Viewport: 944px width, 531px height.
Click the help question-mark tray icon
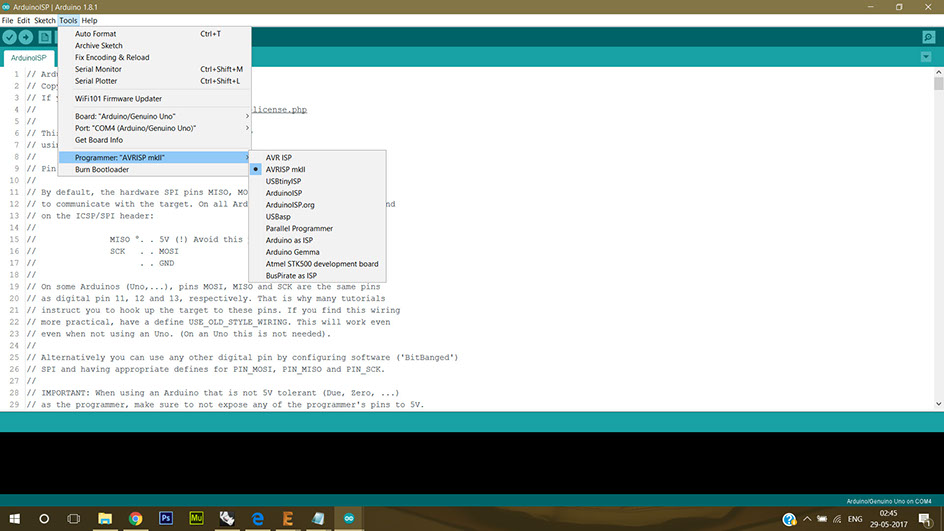pyautogui.click(x=789, y=519)
